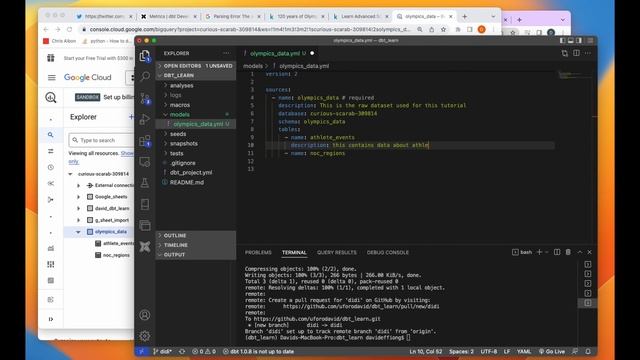Viewport: 640px width, 360px height.
Task: Switch to Twitter tab in Chrome
Action: point(104,16)
